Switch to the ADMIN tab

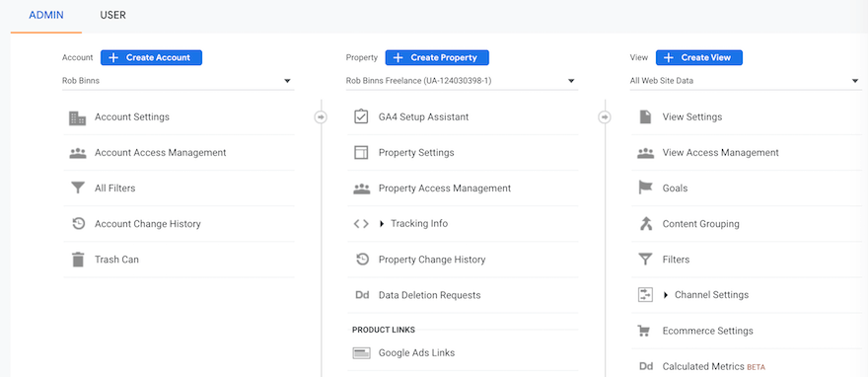[x=46, y=16]
